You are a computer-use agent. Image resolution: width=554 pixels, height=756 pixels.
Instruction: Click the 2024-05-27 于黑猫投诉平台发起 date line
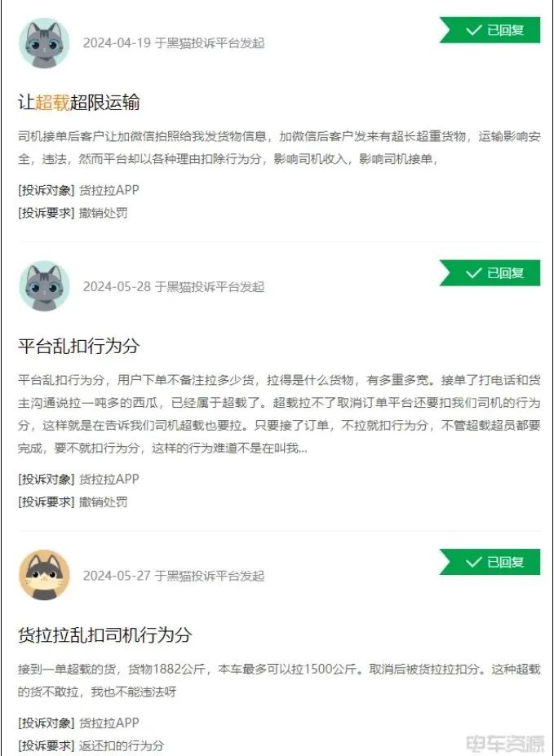point(174,575)
